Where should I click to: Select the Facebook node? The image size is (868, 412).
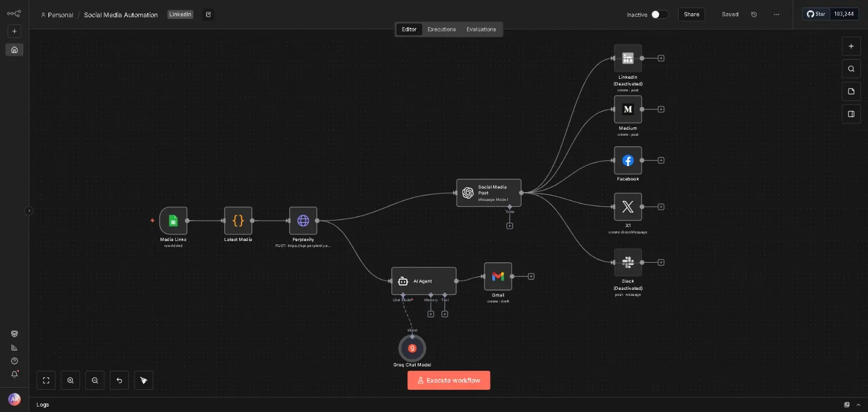click(x=628, y=160)
